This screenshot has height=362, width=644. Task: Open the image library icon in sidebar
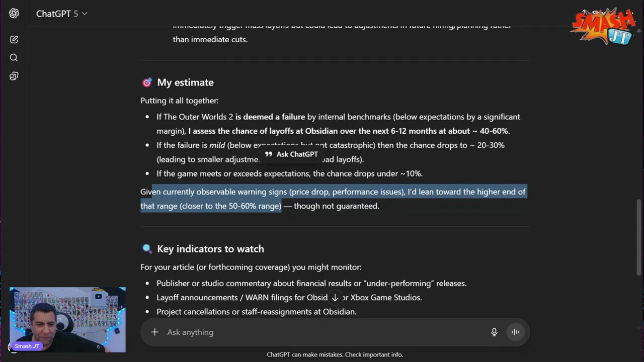coord(14,76)
